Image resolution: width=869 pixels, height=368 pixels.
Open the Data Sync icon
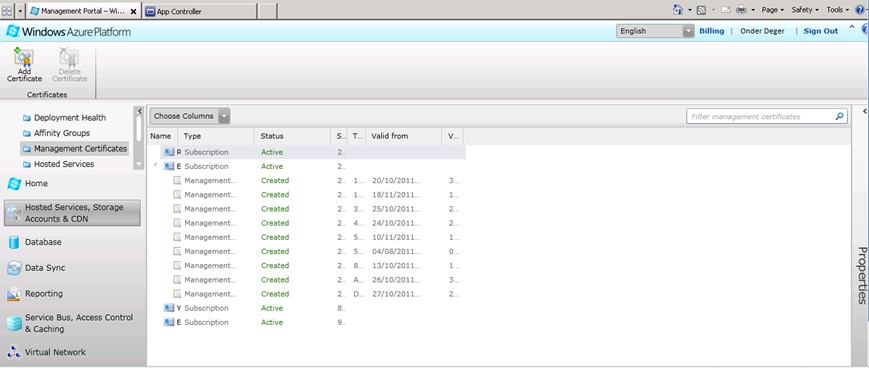(14, 268)
